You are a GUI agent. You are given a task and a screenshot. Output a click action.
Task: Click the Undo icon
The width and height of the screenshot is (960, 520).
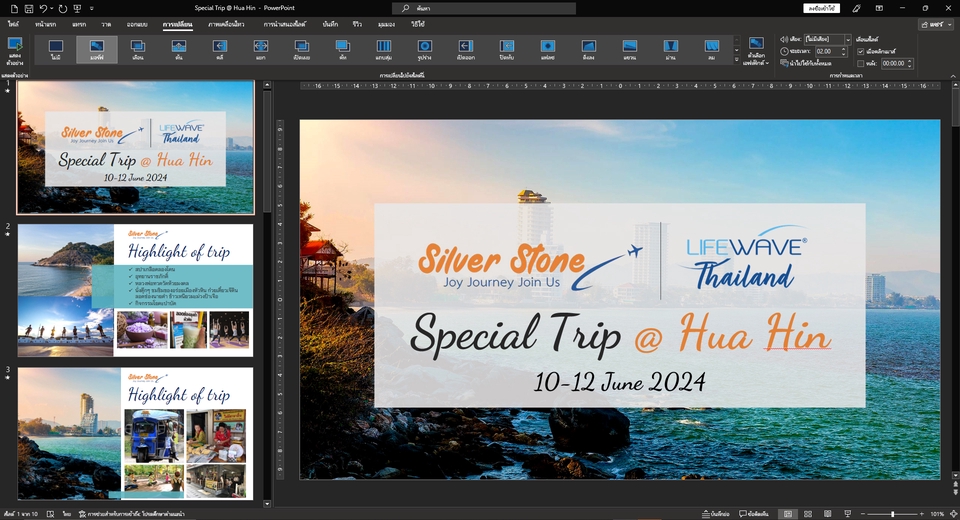click(x=43, y=9)
